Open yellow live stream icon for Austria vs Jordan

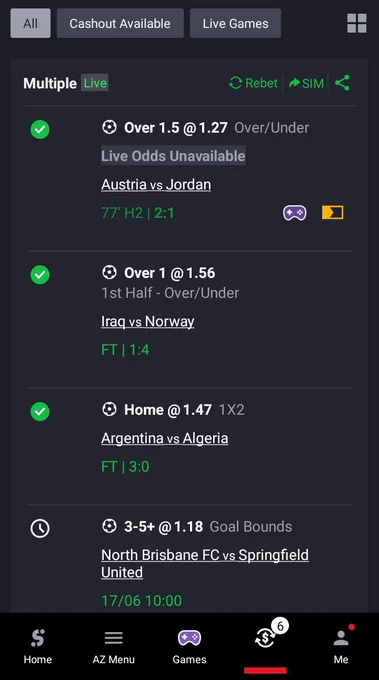333,212
